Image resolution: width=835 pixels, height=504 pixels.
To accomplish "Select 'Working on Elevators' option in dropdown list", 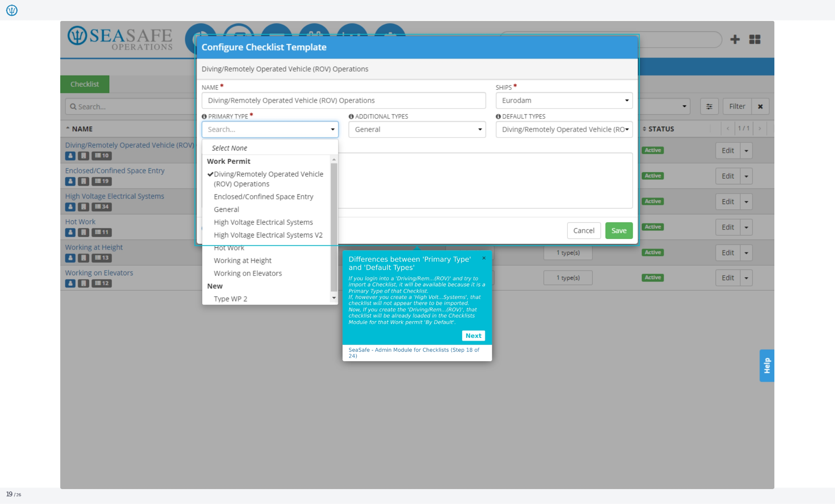I will (x=248, y=273).
